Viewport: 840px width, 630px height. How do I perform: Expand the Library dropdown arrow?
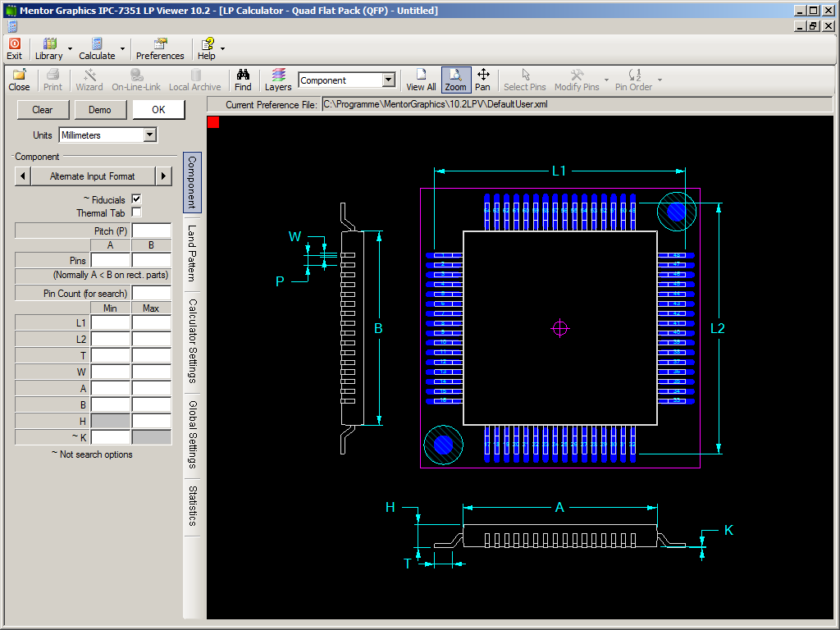pos(71,48)
